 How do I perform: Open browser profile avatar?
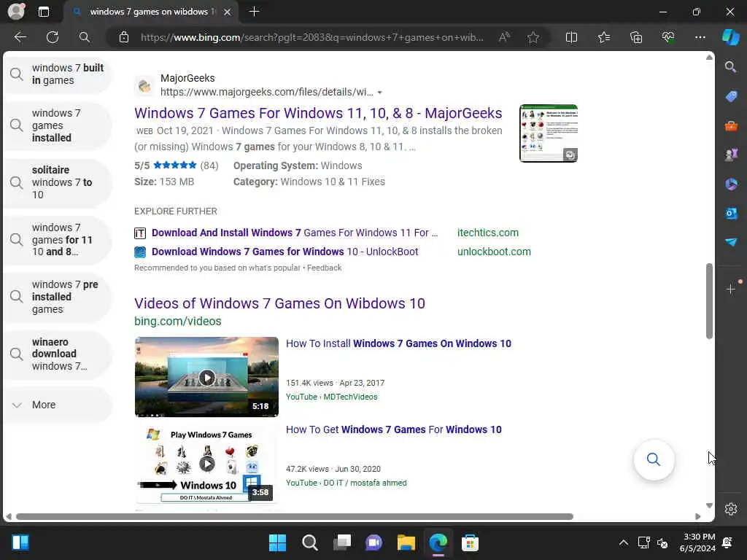pos(16,11)
